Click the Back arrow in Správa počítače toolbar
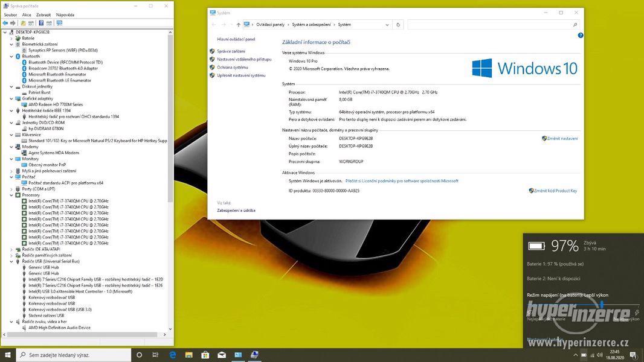 tap(5, 24)
